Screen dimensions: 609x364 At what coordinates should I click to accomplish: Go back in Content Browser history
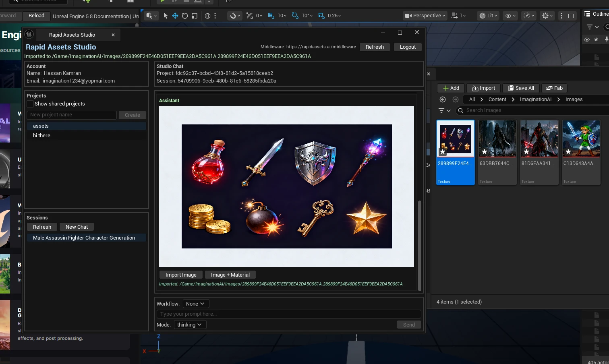(443, 99)
